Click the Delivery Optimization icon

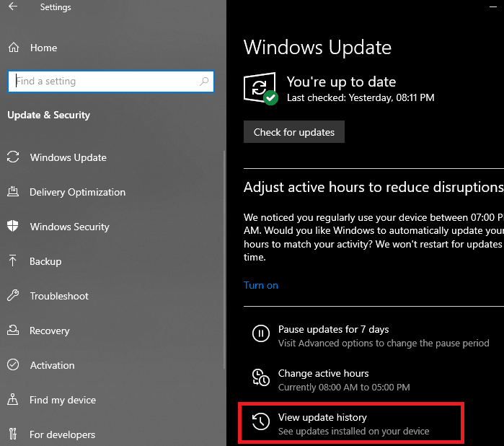click(13, 192)
